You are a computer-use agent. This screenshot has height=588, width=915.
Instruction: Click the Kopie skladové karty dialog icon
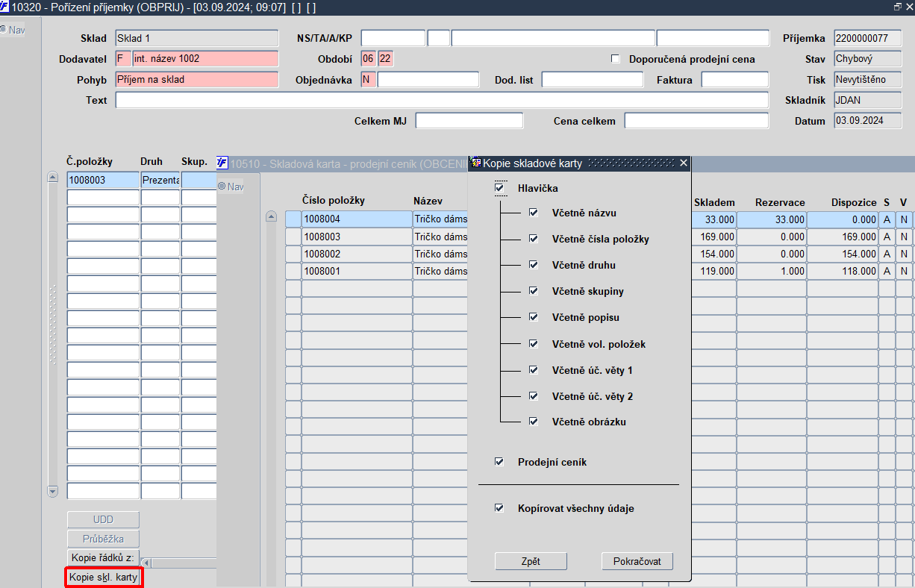(x=476, y=163)
